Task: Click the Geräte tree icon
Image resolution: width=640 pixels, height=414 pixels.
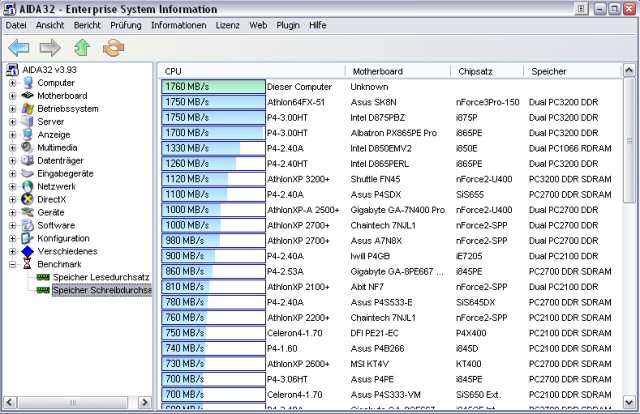Action: click(28, 212)
